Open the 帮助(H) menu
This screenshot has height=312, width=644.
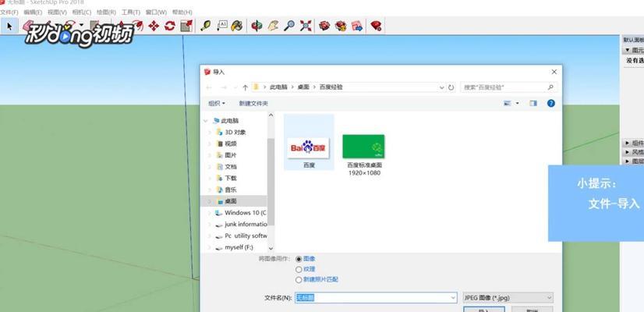[182, 12]
